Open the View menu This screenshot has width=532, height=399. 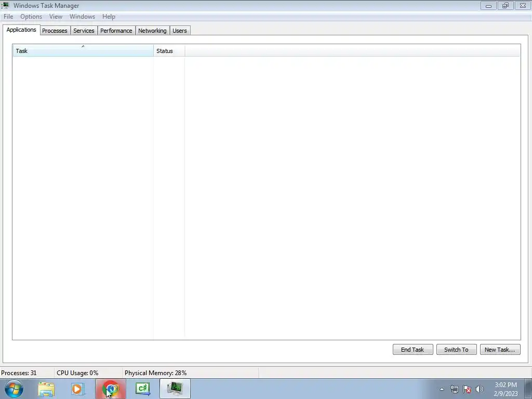coord(56,16)
